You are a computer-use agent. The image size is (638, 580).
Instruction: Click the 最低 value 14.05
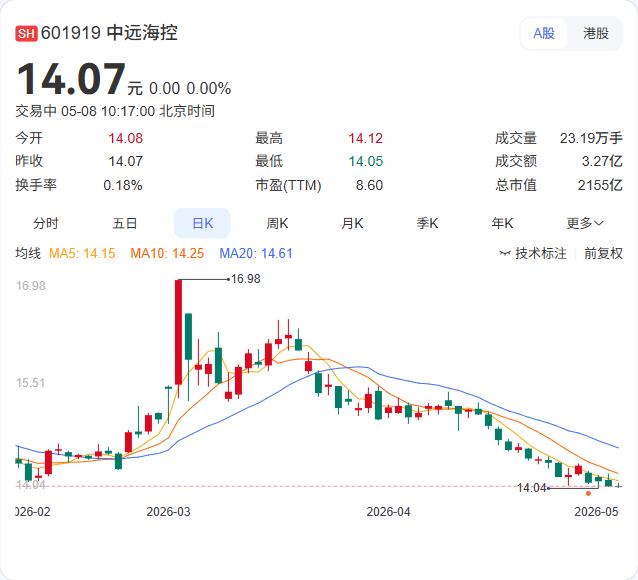click(365, 161)
